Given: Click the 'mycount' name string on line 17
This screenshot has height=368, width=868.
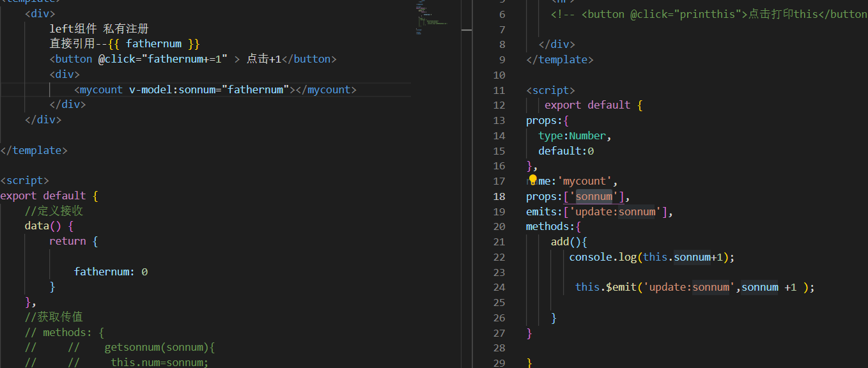Looking at the screenshot, I should pyautogui.click(x=585, y=181).
